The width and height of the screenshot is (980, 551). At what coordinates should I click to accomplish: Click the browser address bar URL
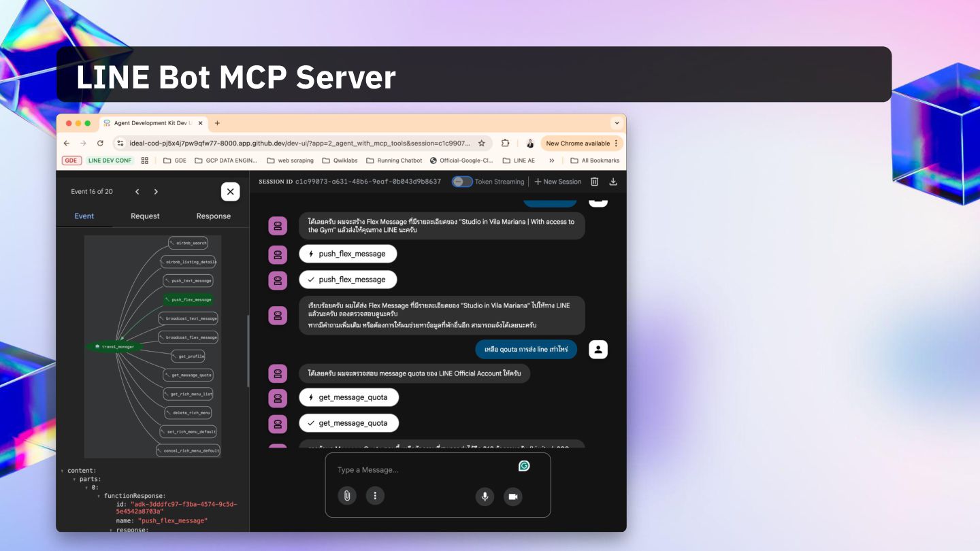[299, 144]
